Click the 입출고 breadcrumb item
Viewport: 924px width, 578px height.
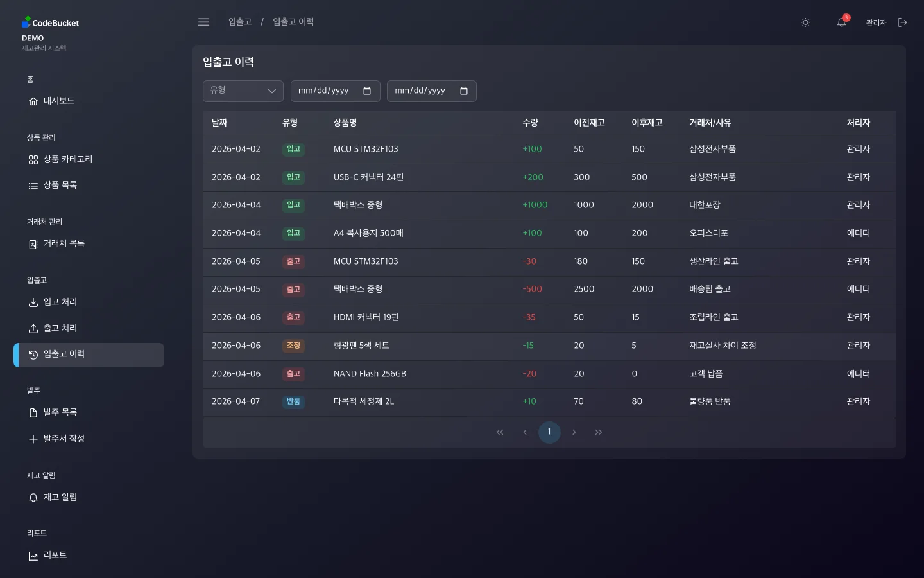point(239,21)
